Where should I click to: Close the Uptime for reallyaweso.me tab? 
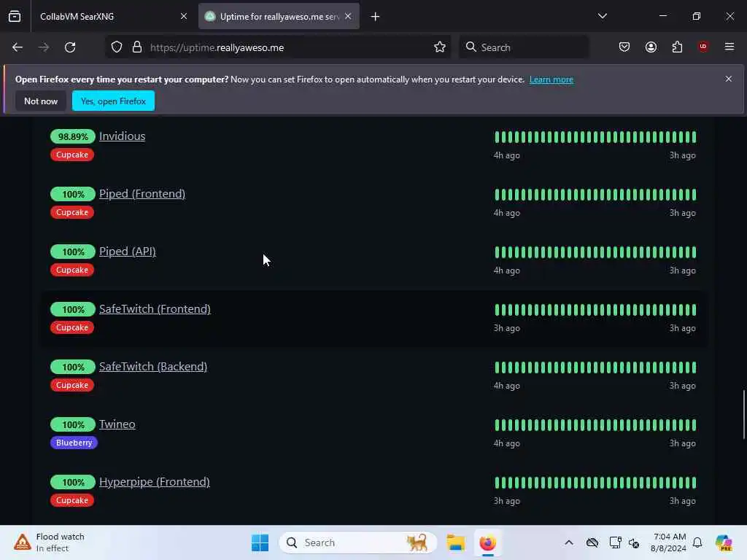click(x=348, y=16)
